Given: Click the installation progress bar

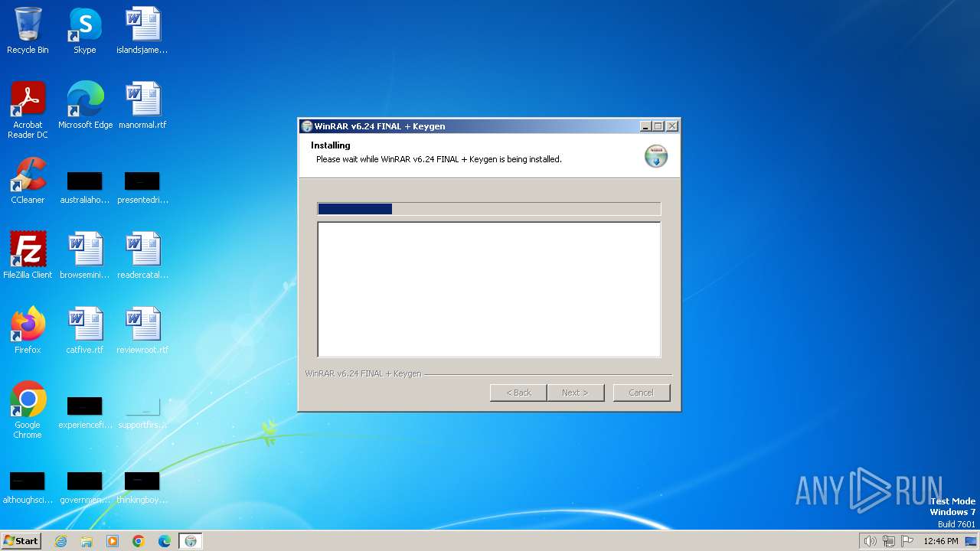Looking at the screenshot, I should (488, 209).
